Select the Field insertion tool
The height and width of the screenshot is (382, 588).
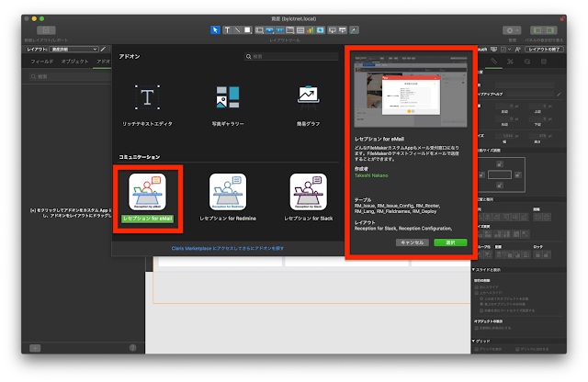(x=333, y=30)
